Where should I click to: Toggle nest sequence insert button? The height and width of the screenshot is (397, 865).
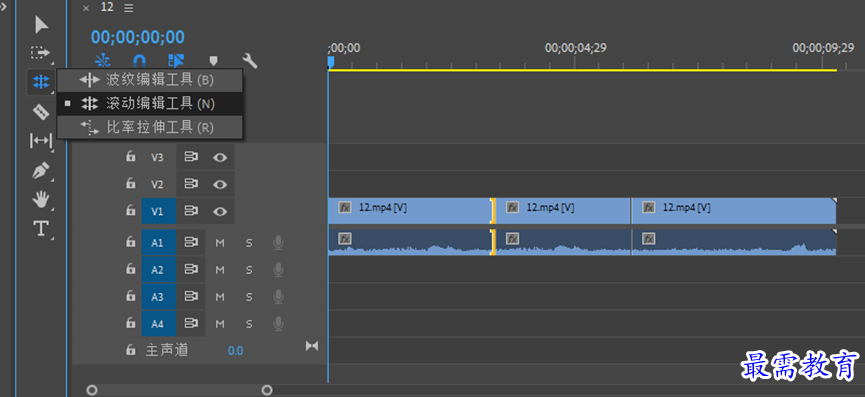(x=102, y=60)
